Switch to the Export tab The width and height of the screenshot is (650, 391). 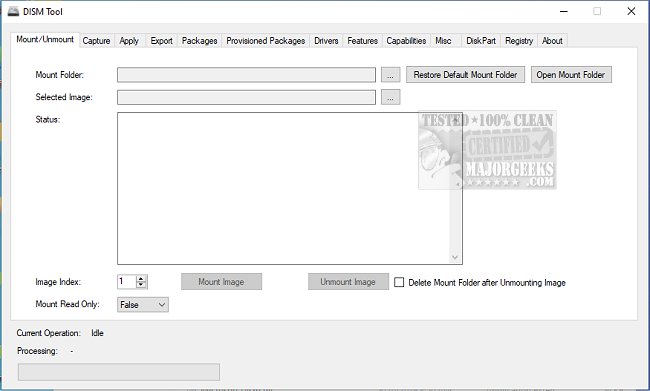(161, 41)
